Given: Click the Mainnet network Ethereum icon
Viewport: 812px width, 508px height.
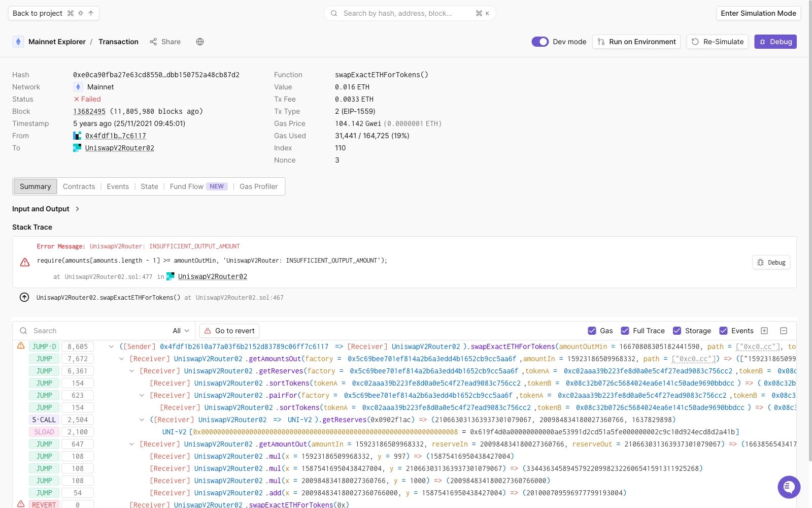Looking at the screenshot, I should [x=78, y=87].
